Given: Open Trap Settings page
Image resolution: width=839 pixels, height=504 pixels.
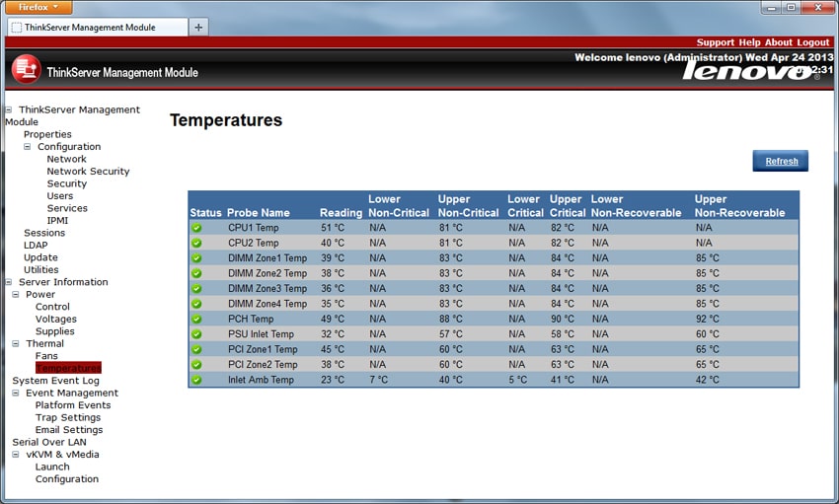Looking at the screenshot, I should (68, 417).
